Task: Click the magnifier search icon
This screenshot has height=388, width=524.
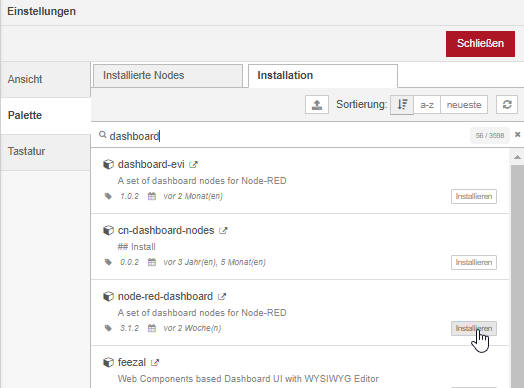Action: [x=103, y=135]
